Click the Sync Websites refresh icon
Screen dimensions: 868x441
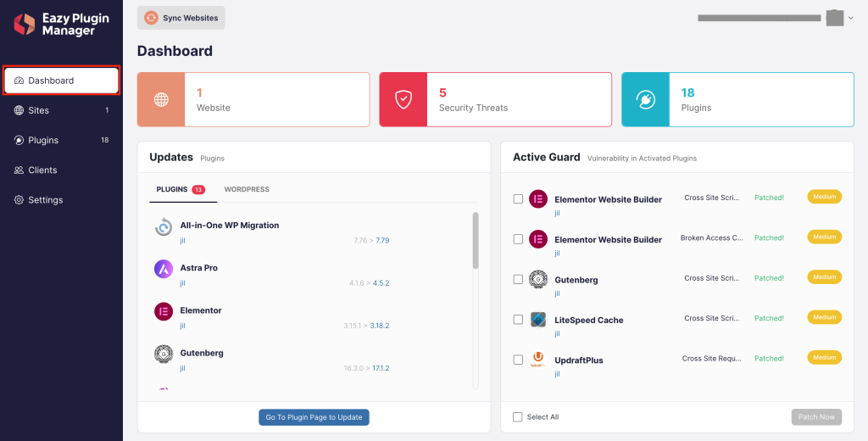coord(151,18)
